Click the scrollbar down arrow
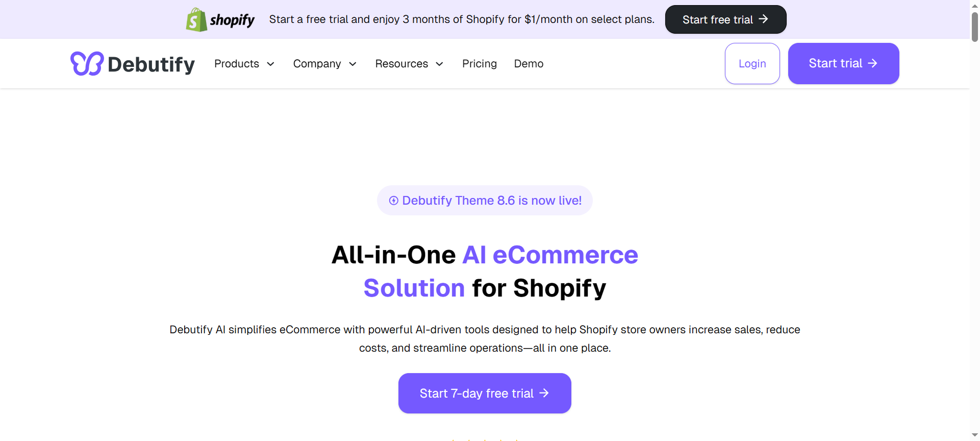 (975, 435)
